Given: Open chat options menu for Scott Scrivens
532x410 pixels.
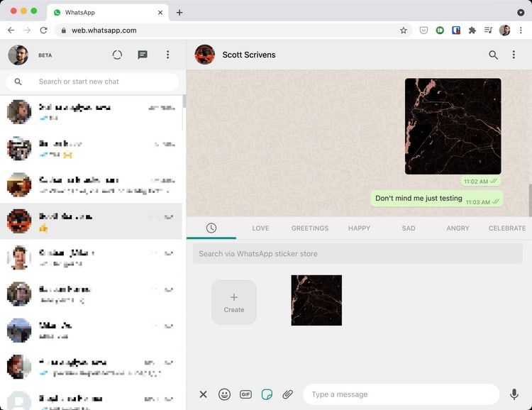Looking at the screenshot, I should pyautogui.click(x=514, y=55).
